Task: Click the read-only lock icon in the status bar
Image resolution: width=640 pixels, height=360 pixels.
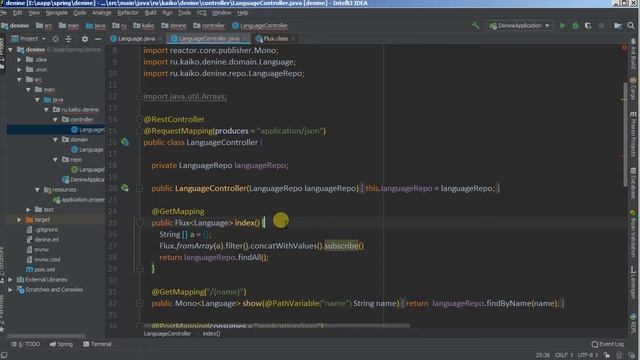Action: point(607,355)
